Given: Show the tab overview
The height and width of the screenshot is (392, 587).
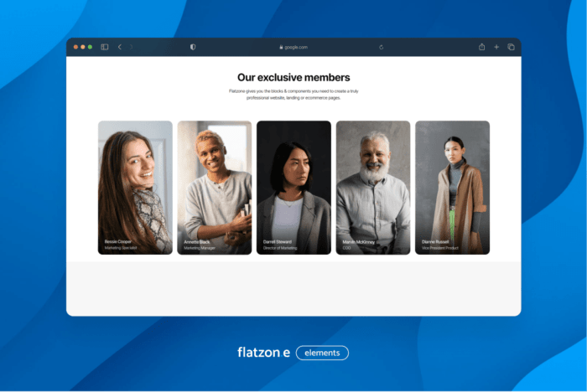Looking at the screenshot, I should 511,47.
